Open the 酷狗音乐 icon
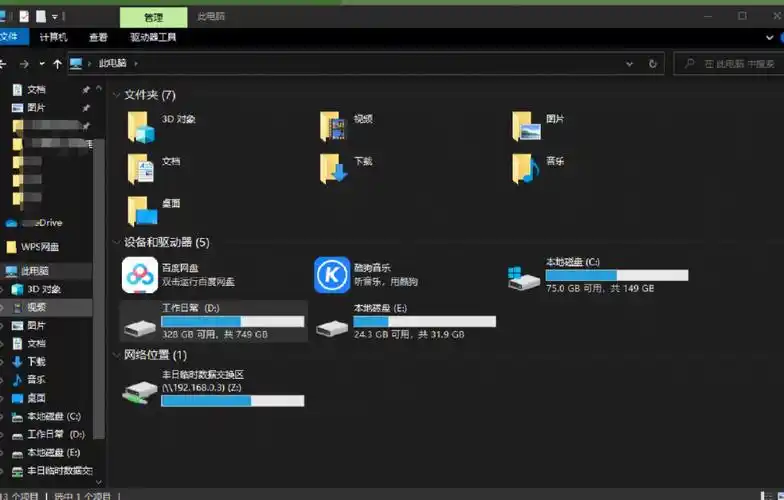The image size is (784, 500). tap(332, 274)
